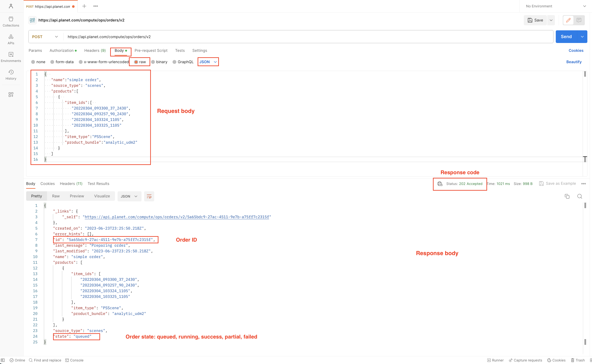
Task: Open tab overflow options menu
Action: [96, 6]
